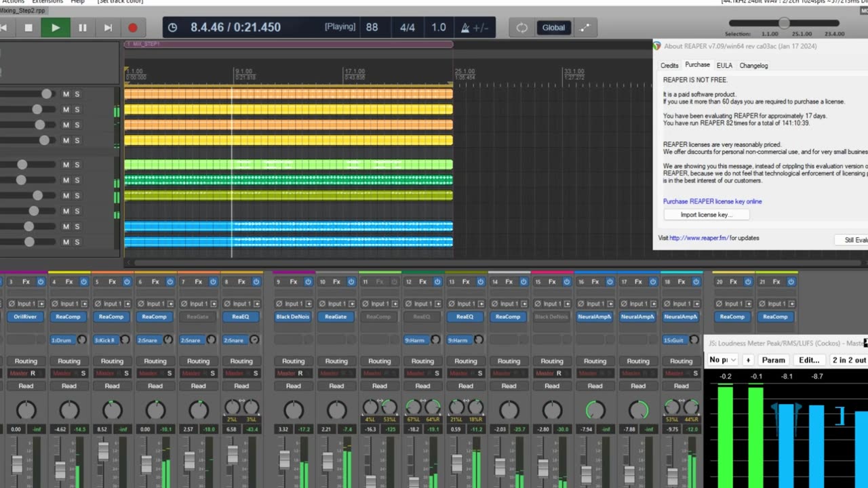Bypass FX with power button on track 8

click(256, 281)
